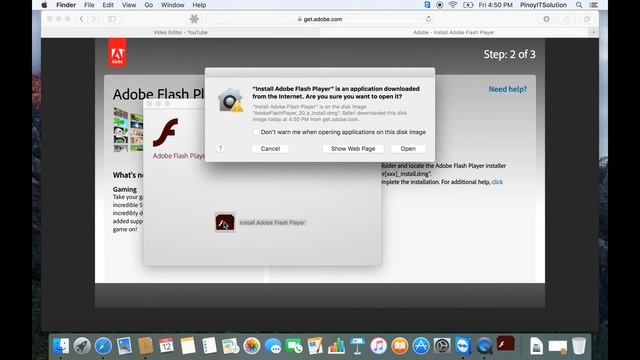Screen dimensions: 640x360
Task: Open the orange iBooks icon
Action: coord(400,346)
